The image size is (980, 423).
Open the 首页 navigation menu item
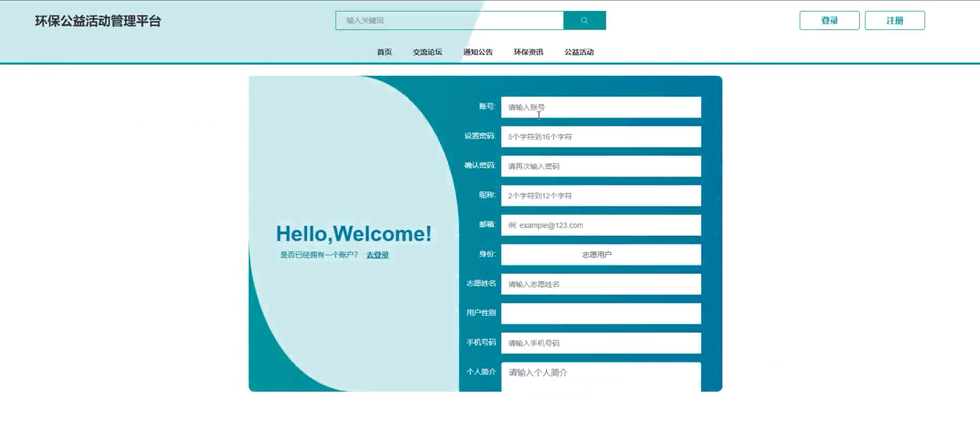(384, 52)
